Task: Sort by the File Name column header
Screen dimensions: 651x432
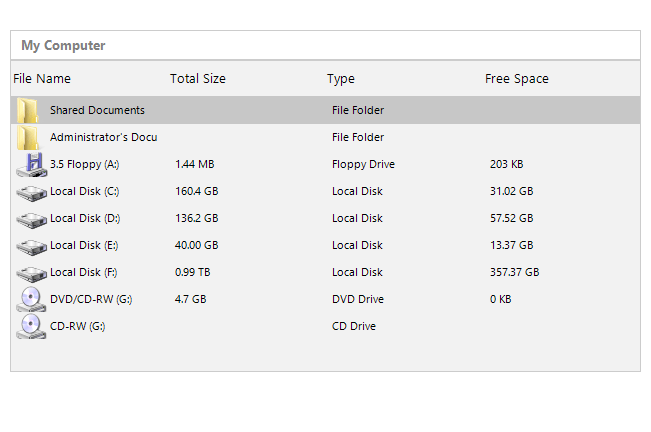Action: click(42, 79)
